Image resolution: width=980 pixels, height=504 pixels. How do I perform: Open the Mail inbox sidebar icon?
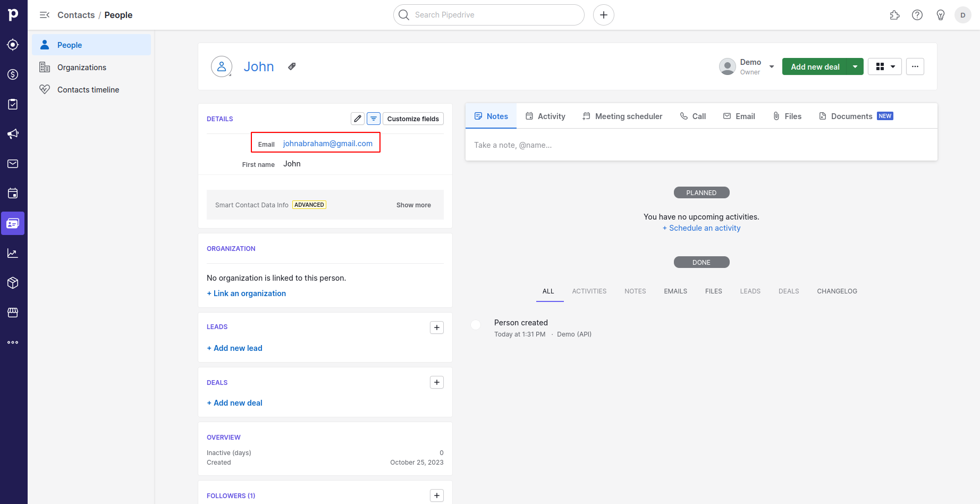(x=13, y=164)
